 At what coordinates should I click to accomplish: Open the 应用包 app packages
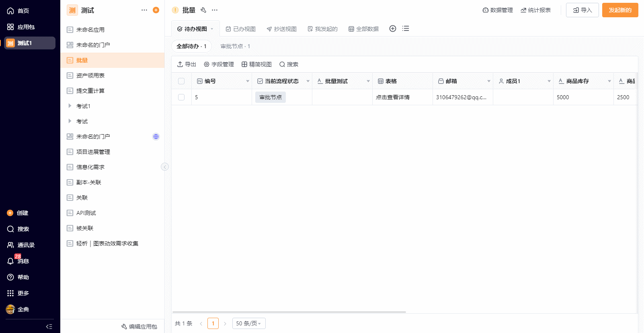click(21, 27)
